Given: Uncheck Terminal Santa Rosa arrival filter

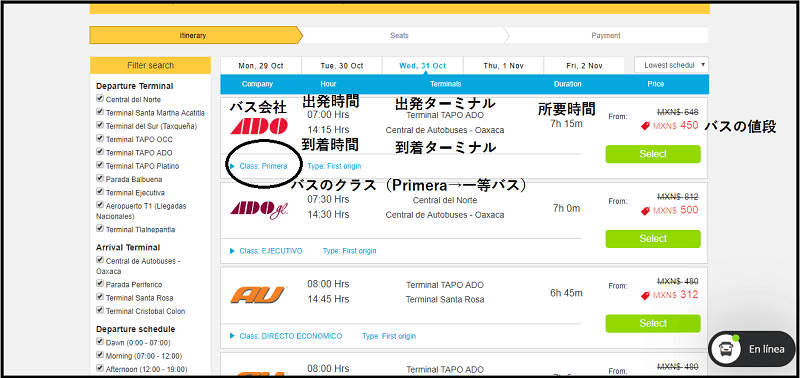Looking at the screenshot, I should tap(100, 297).
